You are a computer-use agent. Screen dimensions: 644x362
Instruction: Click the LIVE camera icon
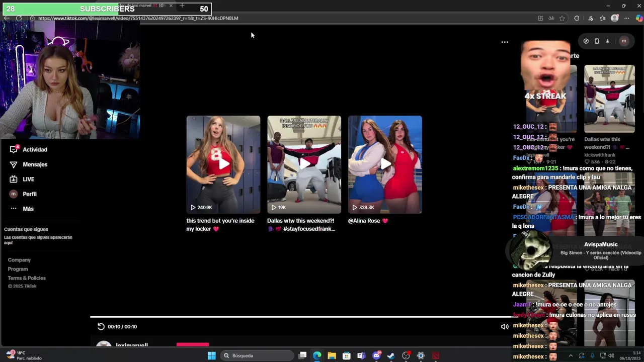coord(14,179)
